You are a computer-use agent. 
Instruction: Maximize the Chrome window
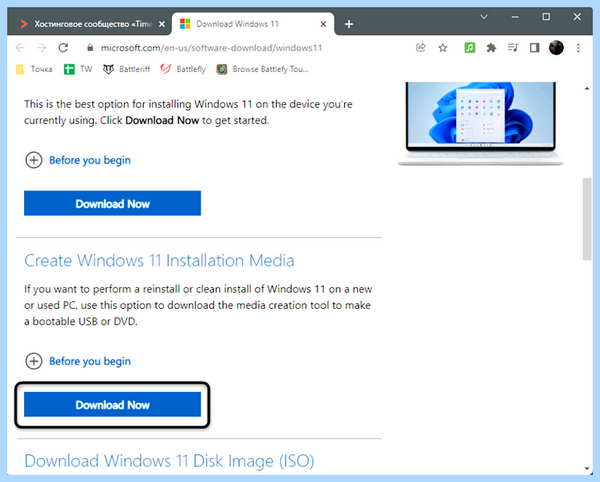point(546,17)
